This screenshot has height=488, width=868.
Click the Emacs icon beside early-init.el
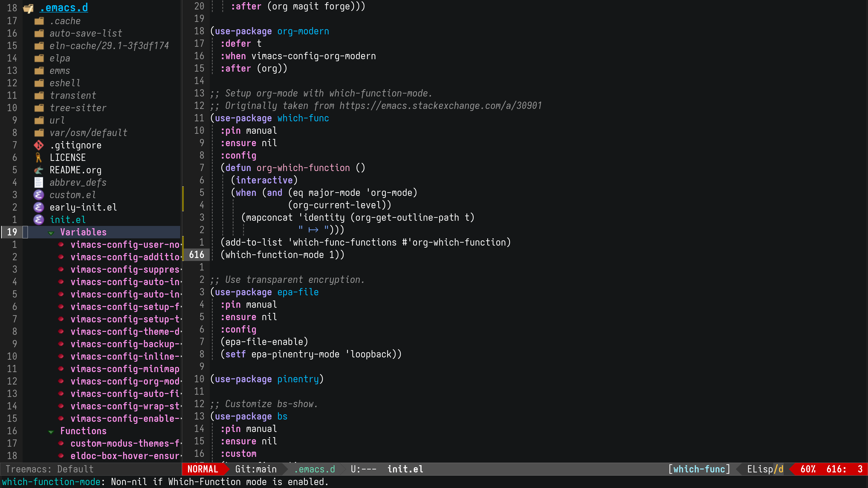(x=39, y=207)
